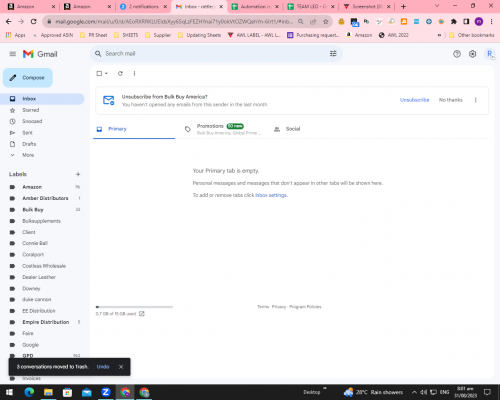Launch Microsoft Edge from taskbar

(29, 392)
